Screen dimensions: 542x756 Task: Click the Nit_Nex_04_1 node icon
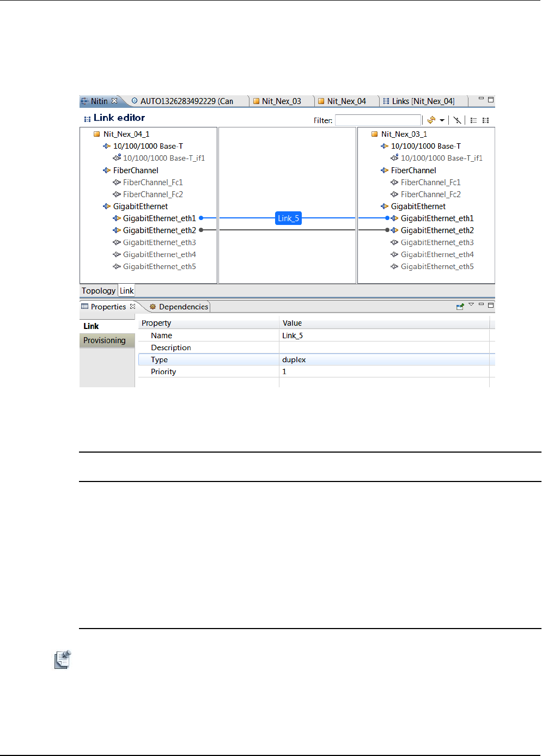[x=97, y=134]
